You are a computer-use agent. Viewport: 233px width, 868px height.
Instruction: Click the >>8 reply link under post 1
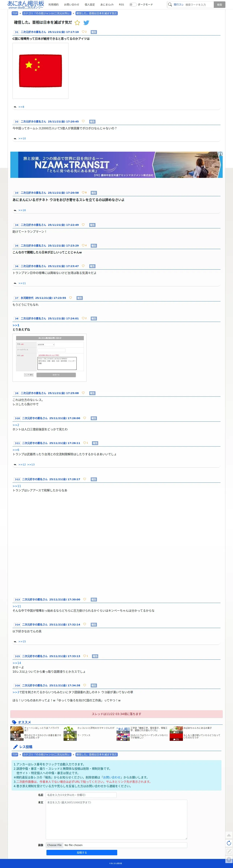[21, 107]
